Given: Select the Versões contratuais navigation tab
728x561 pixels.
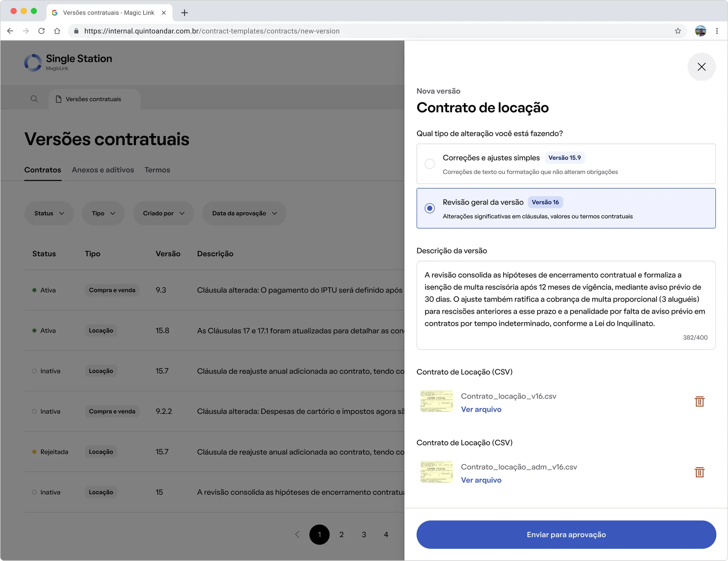Looking at the screenshot, I should (94, 99).
